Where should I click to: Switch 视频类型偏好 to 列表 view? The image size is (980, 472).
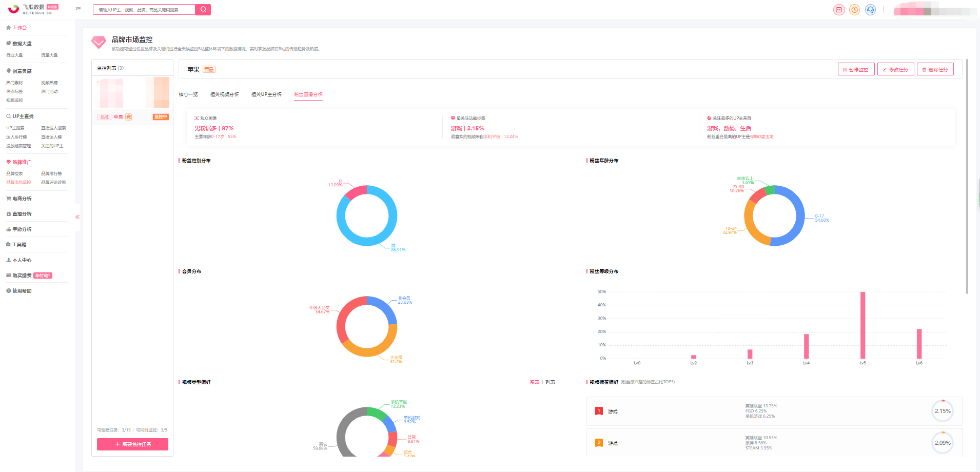click(550, 382)
